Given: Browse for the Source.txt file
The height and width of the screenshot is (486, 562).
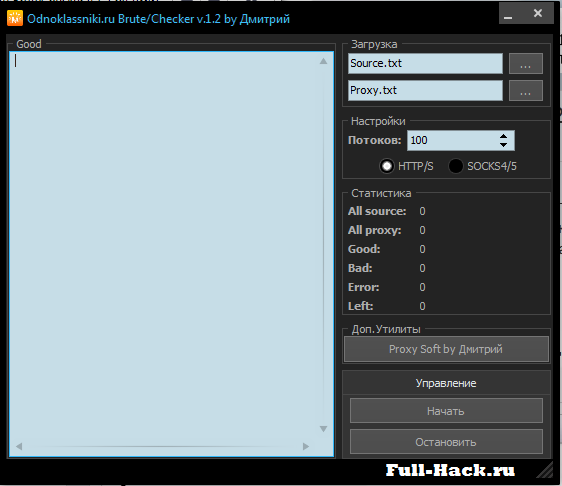Looking at the screenshot, I should point(525,63).
